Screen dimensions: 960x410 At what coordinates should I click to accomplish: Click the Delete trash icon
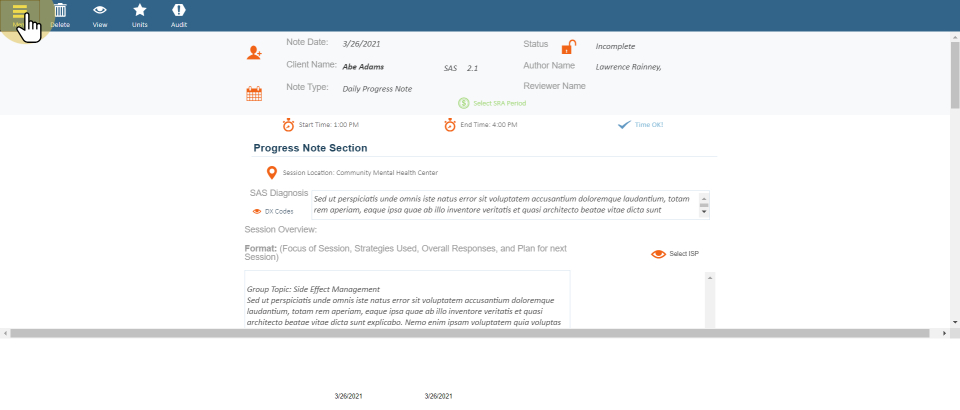click(60, 11)
